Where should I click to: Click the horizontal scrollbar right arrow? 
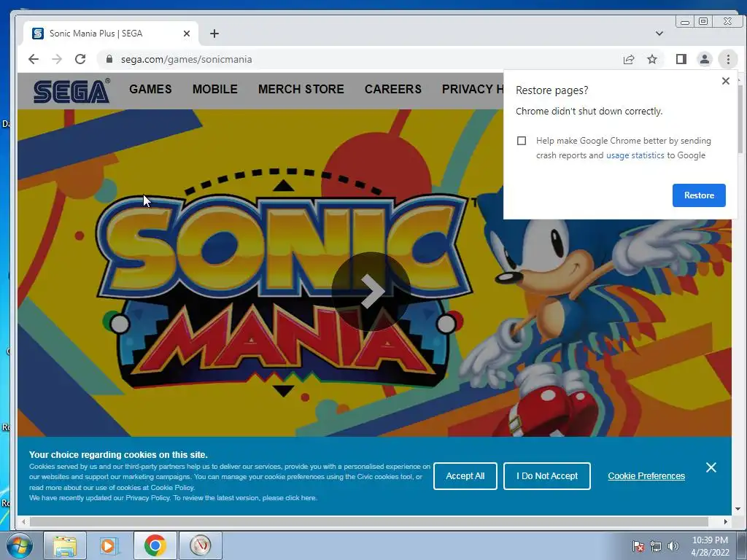726,521
